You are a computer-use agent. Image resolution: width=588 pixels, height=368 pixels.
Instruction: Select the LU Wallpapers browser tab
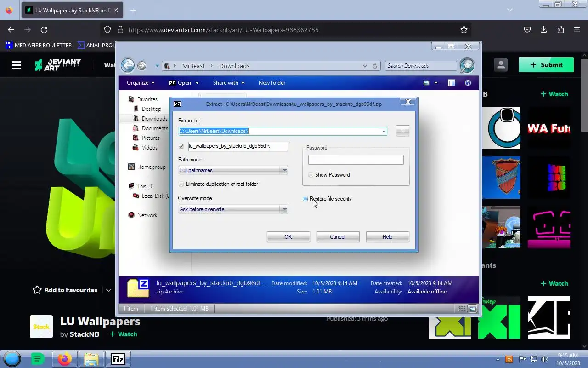72,10
